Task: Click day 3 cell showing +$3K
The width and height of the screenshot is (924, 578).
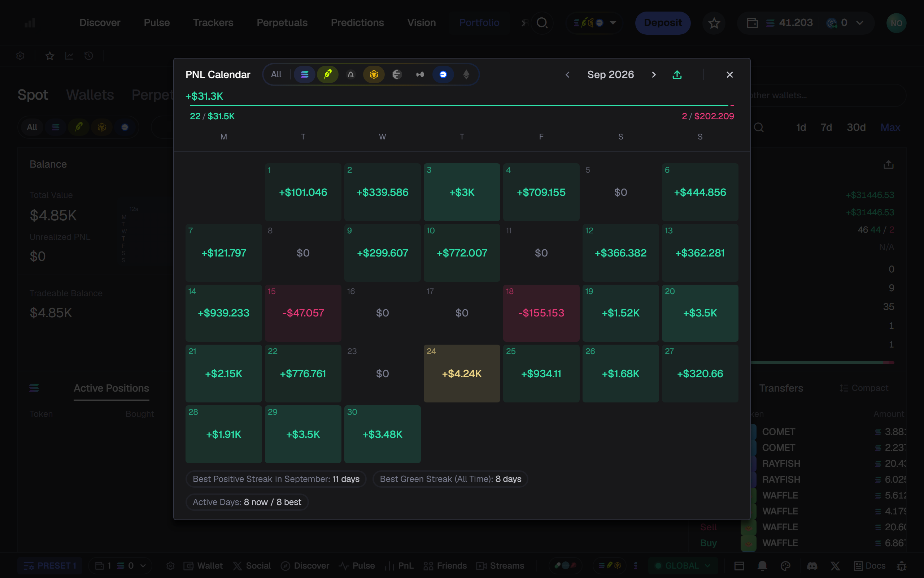Action: 462,192
